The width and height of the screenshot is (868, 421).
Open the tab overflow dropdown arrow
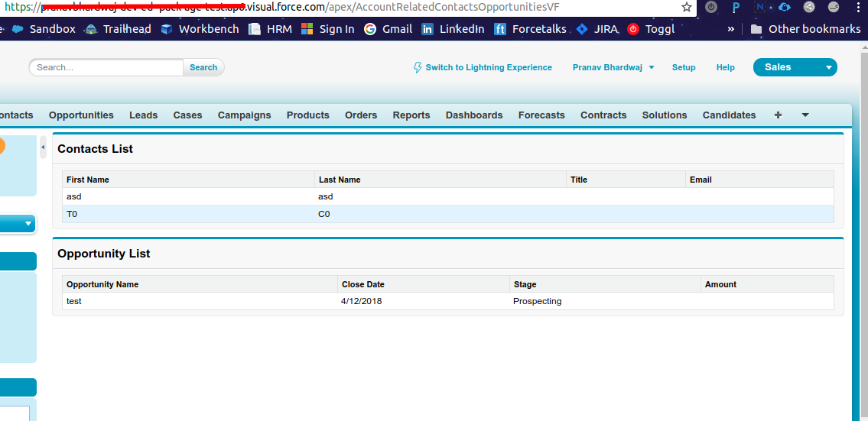pyautogui.click(x=805, y=115)
